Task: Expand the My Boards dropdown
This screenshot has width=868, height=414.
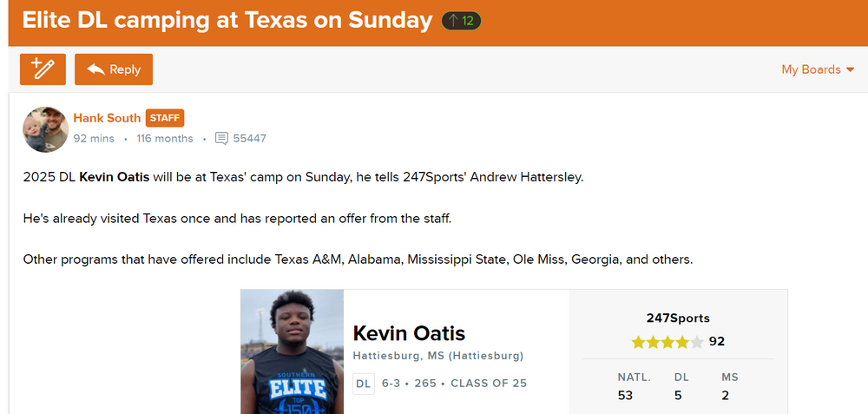Action: [818, 69]
